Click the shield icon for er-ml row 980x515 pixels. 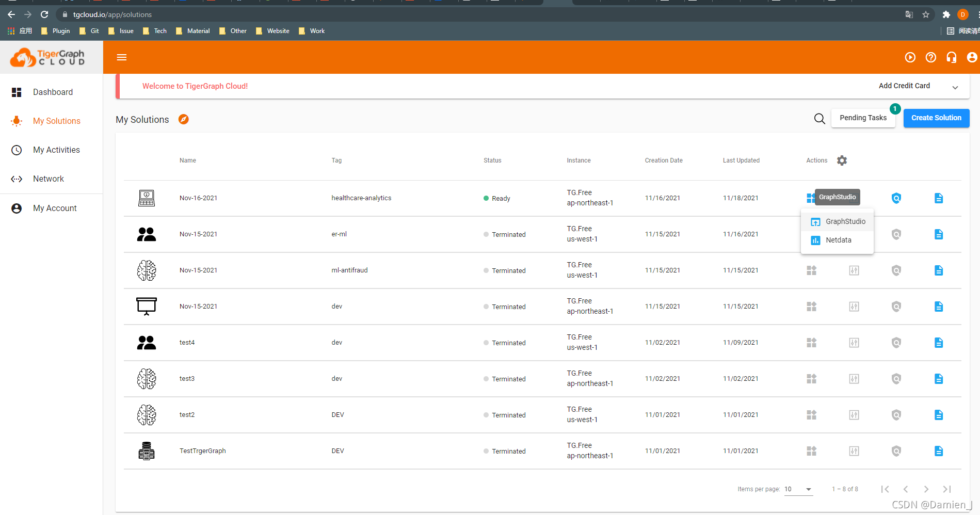click(x=896, y=234)
